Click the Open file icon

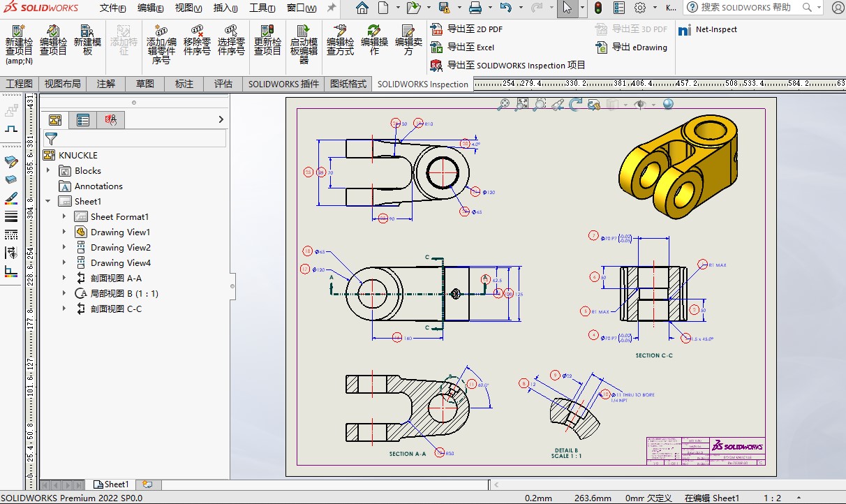[413, 8]
